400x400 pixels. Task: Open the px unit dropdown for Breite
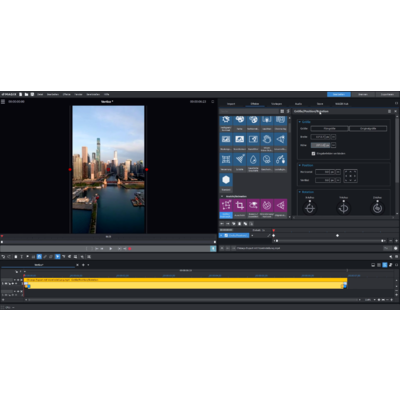click(x=327, y=137)
